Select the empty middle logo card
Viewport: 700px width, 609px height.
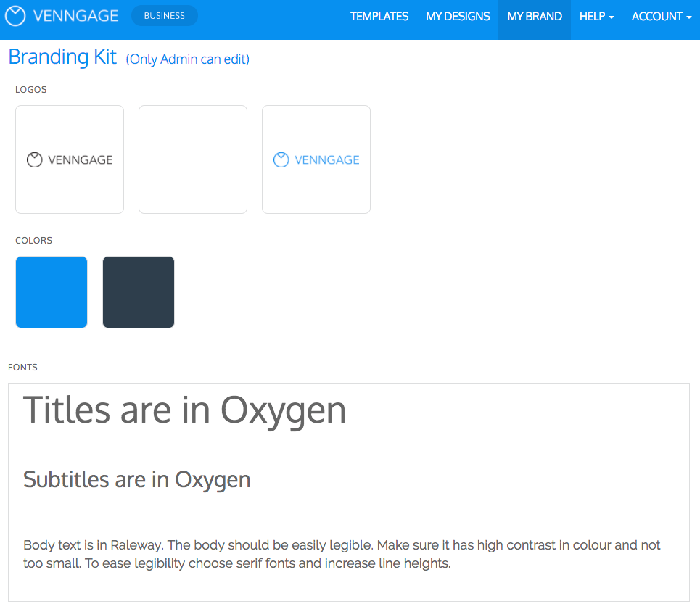click(193, 159)
